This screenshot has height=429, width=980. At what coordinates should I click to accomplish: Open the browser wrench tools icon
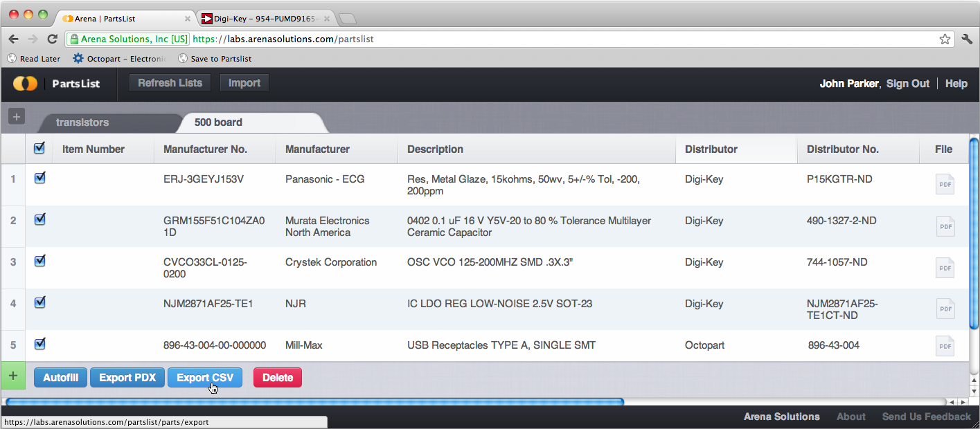click(x=967, y=39)
